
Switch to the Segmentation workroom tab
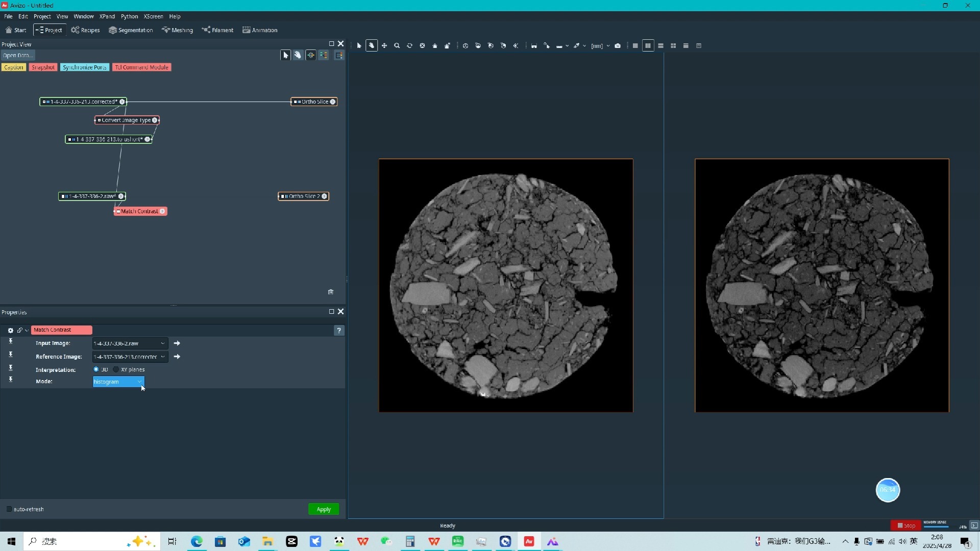[131, 30]
